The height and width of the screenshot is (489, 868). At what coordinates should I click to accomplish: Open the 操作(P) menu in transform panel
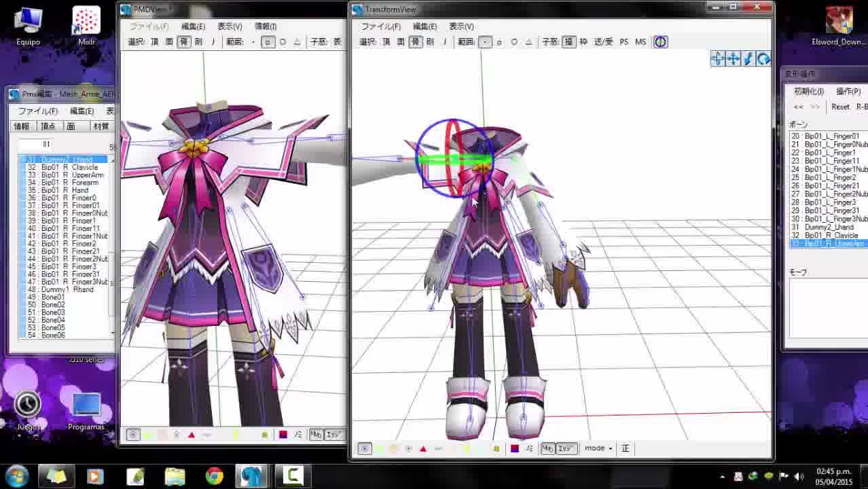[848, 91]
